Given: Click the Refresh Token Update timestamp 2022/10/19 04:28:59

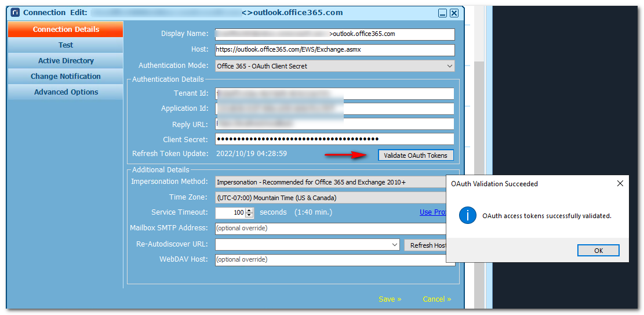Looking at the screenshot, I should coord(252,154).
